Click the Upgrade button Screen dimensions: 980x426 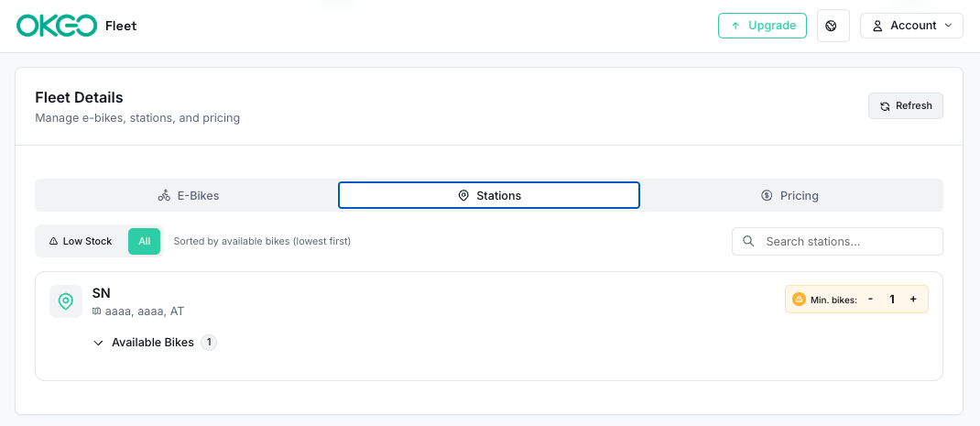763,26
